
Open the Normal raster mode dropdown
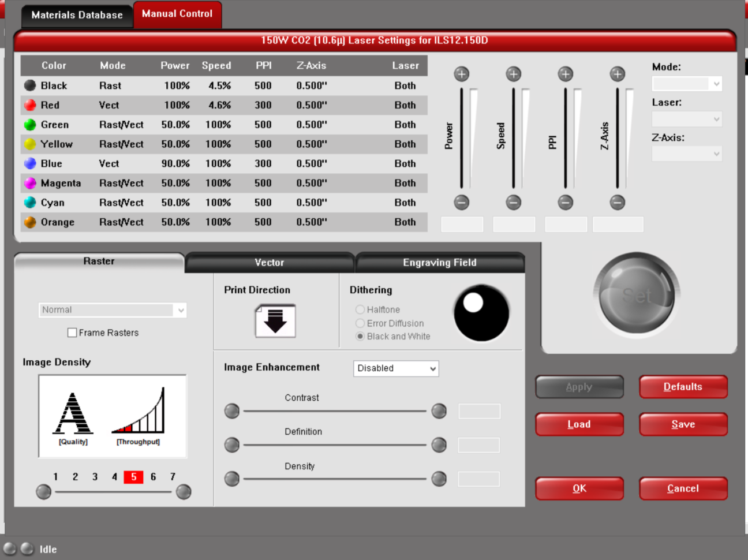[113, 310]
